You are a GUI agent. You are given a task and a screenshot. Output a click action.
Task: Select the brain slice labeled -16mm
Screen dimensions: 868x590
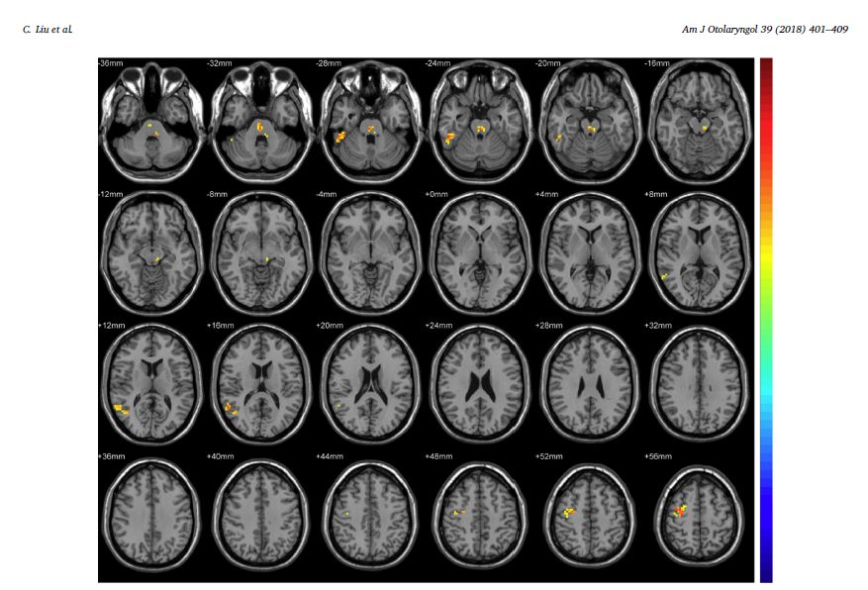click(x=699, y=121)
